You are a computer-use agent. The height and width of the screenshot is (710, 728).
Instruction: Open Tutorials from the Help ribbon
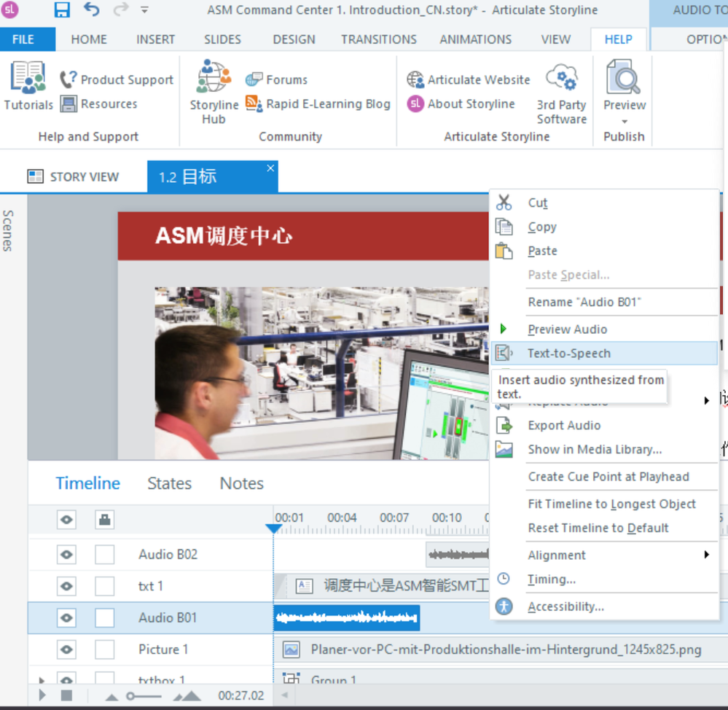pos(28,87)
